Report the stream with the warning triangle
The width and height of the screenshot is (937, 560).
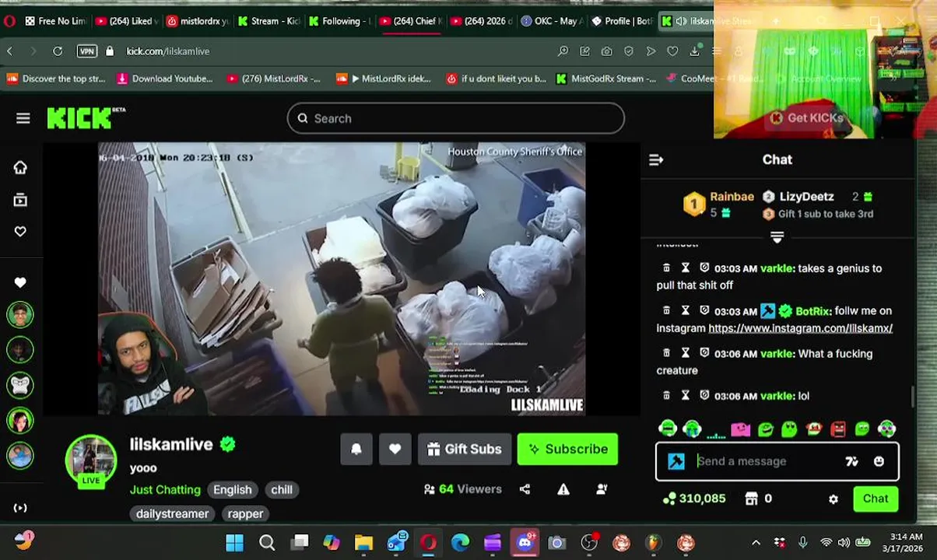[x=563, y=489]
